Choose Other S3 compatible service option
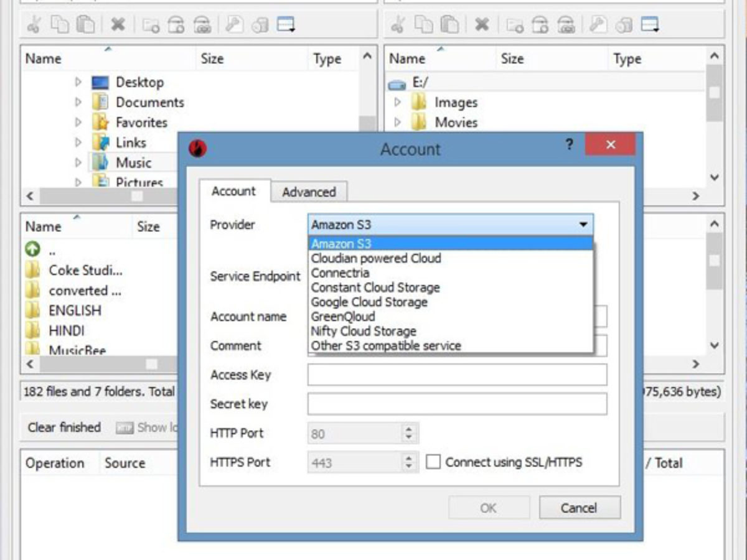Image resolution: width=747 pixels, height=560 pixels. (451, 345)
